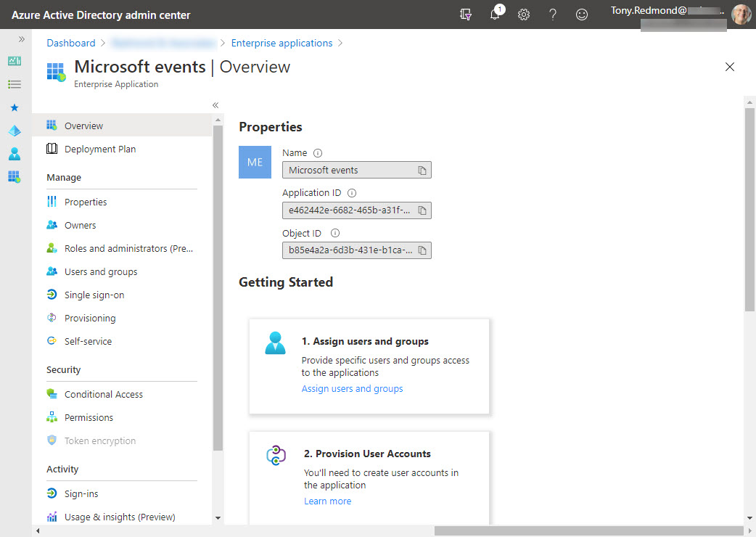Open Azure Active Directory diamond icon
Screen dimensions: 756x537
pyautogui.click(x=15, y=131)
